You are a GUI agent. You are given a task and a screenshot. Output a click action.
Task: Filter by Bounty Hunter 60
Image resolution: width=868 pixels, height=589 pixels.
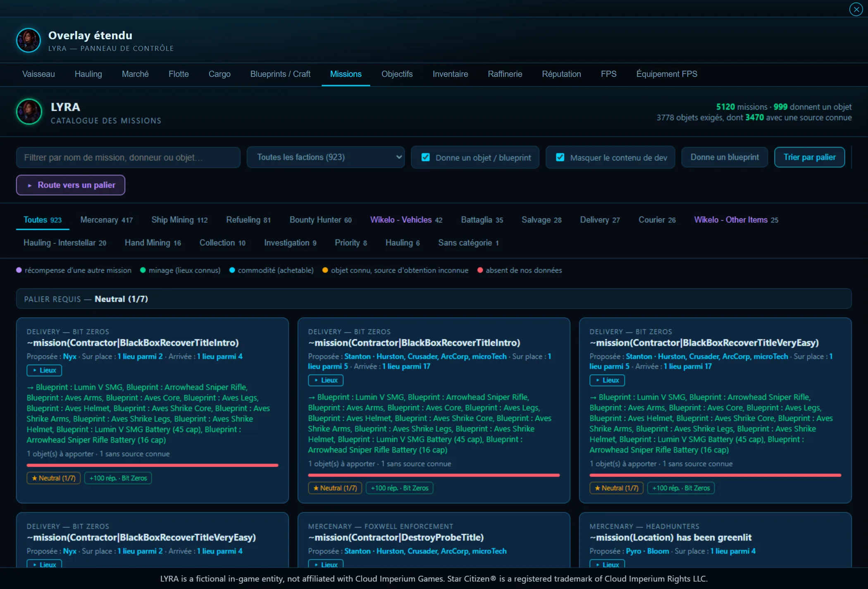coord(320,220)
